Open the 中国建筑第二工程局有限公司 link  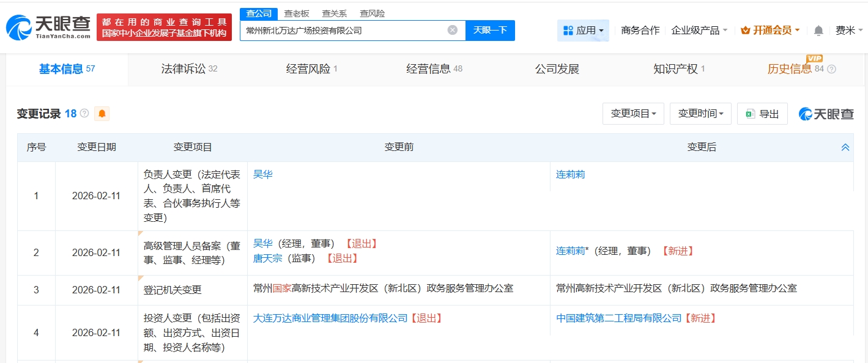618,318
